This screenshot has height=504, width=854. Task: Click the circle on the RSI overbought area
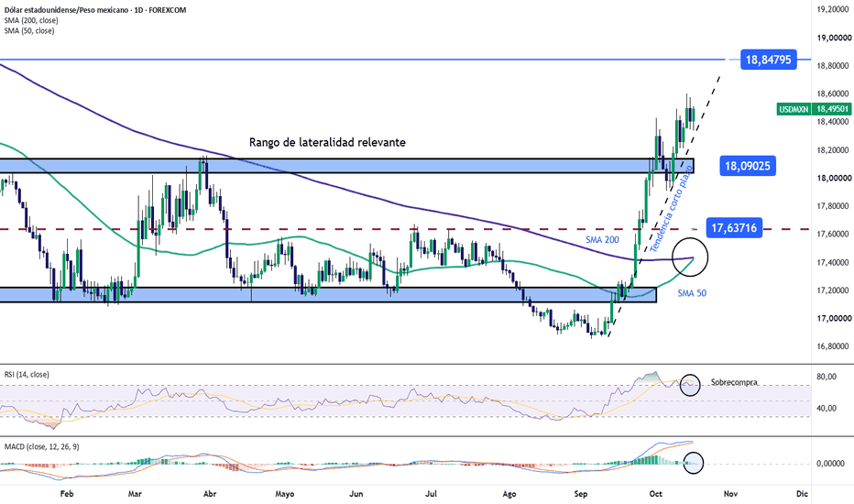click(x=690, y=385)
